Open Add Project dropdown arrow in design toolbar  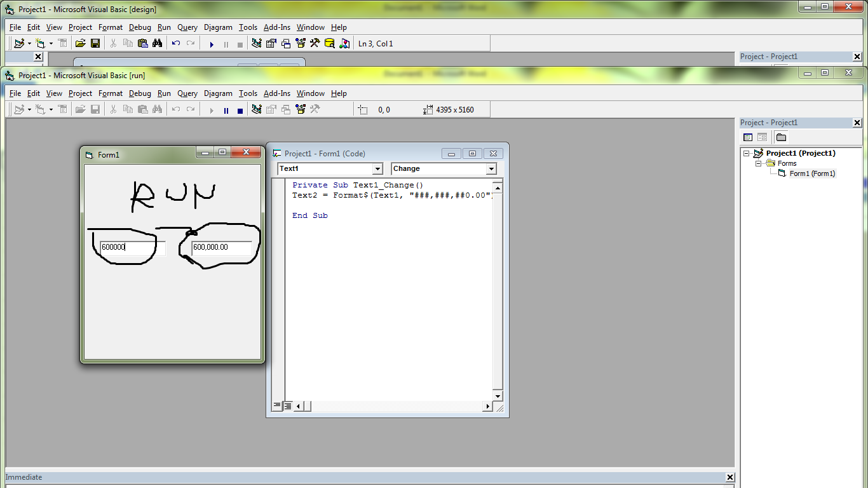(x=29, y=43)
